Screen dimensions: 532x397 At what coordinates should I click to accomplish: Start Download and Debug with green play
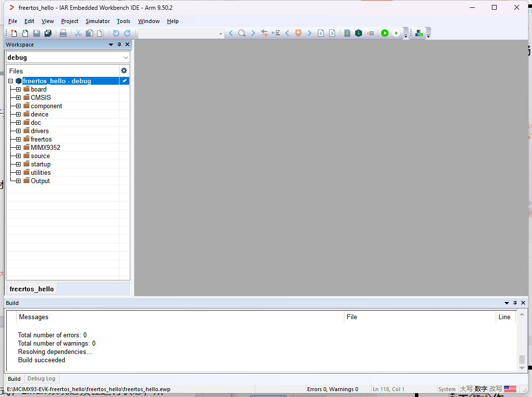click(385, 33)
